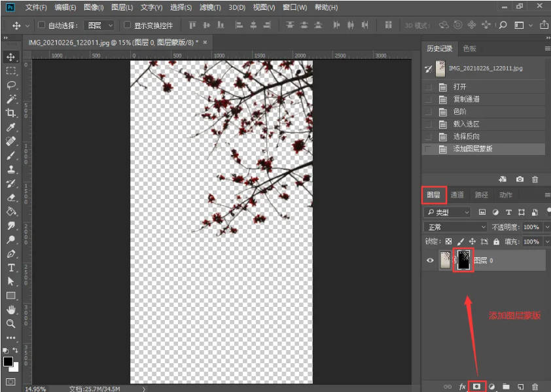
Task: Choose the Zoom tool in toolbox
Action: [x=11, y=323]
